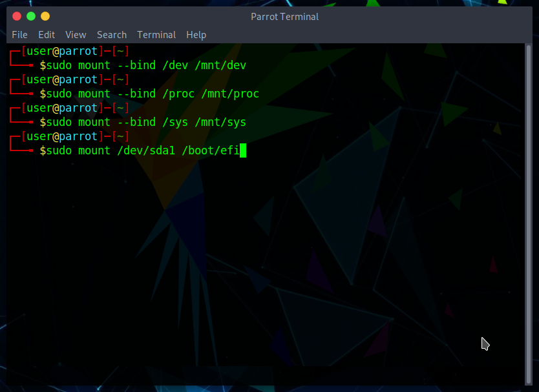The width and height of the screenshot is (539, 392).
Task: Click the red close window button
Action: click(17, 16)
